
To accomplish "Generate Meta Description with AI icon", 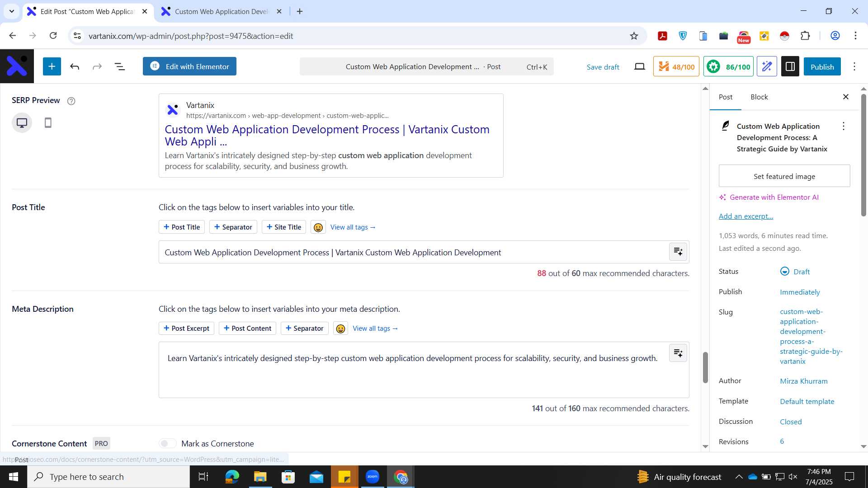I will [x=678, y=353].
